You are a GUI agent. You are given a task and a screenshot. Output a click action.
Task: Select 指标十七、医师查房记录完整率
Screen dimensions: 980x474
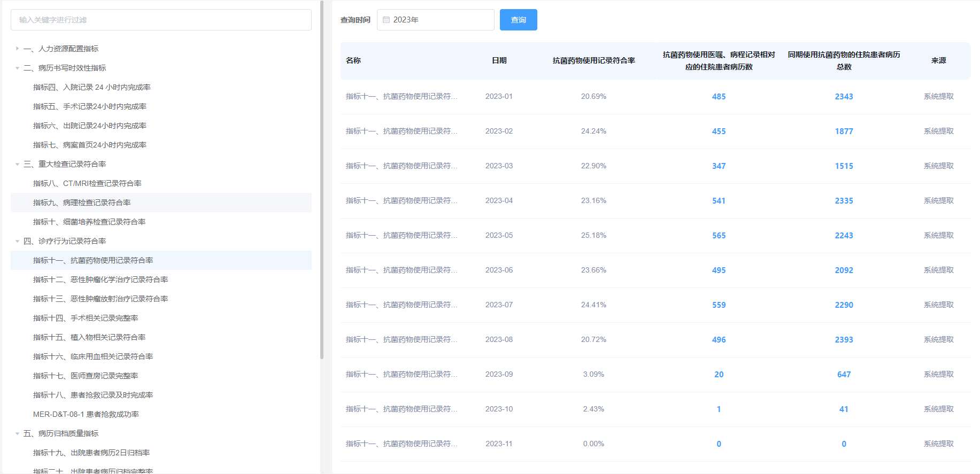[86, 376]
